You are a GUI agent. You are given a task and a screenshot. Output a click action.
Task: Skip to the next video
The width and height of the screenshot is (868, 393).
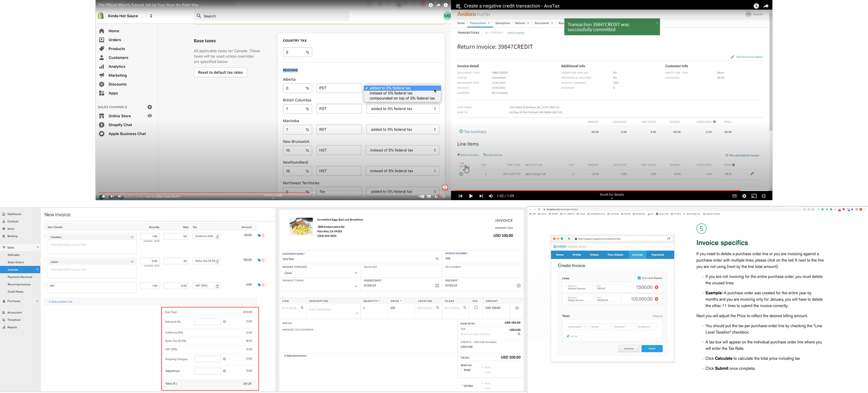(x=481, y=196)
